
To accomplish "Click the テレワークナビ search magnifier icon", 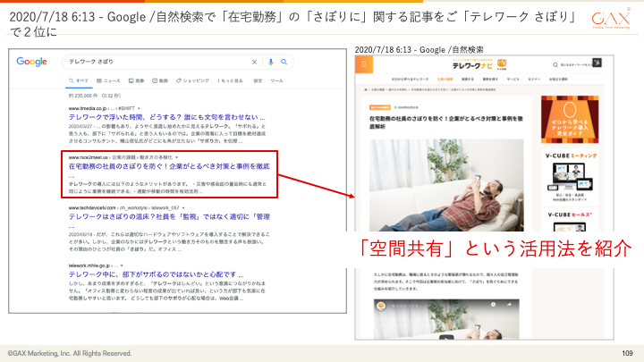I will tap(555, 65).
